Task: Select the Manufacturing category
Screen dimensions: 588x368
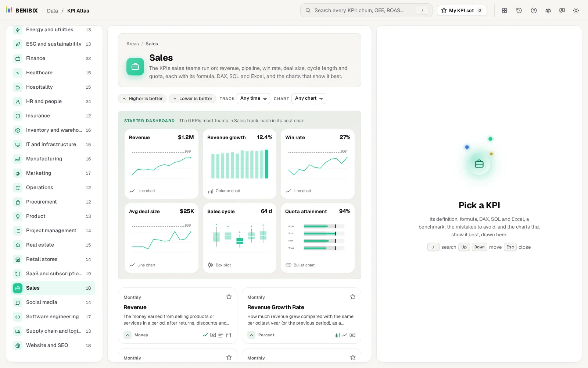Action: pos(53,159)
